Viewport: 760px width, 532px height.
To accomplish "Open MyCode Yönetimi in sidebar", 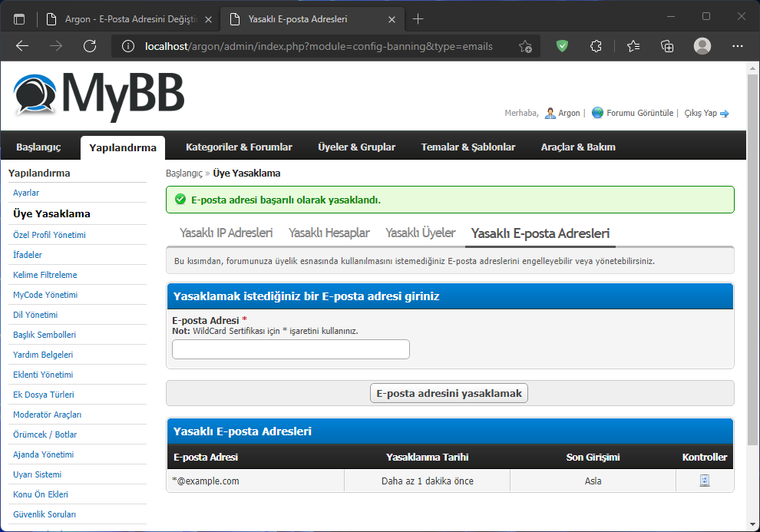I will click(x=45, y=295).
